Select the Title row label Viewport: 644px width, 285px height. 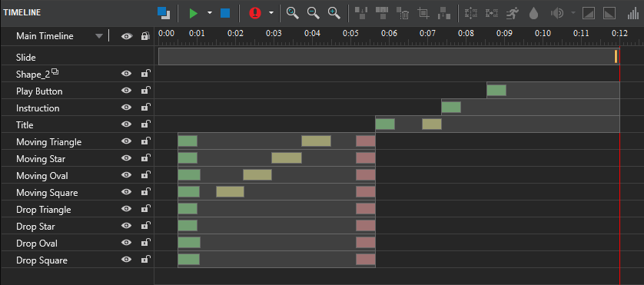(x=25, y=125)
